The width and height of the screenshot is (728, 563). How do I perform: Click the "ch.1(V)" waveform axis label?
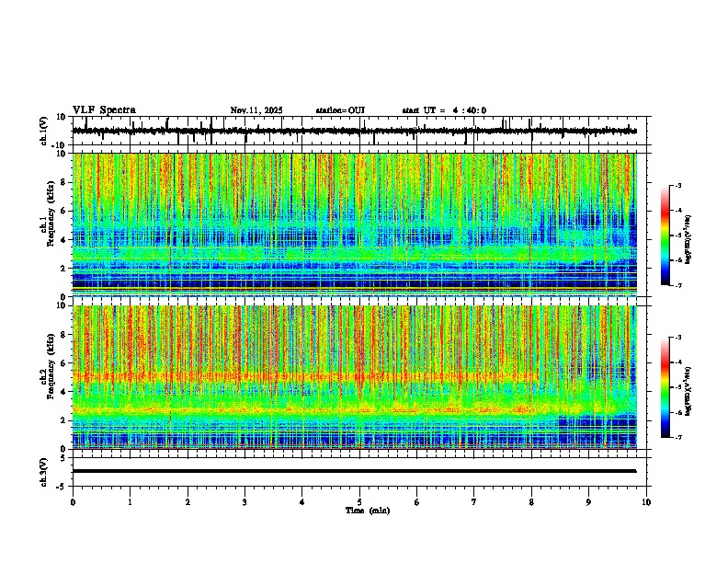(x=45, y=131)
